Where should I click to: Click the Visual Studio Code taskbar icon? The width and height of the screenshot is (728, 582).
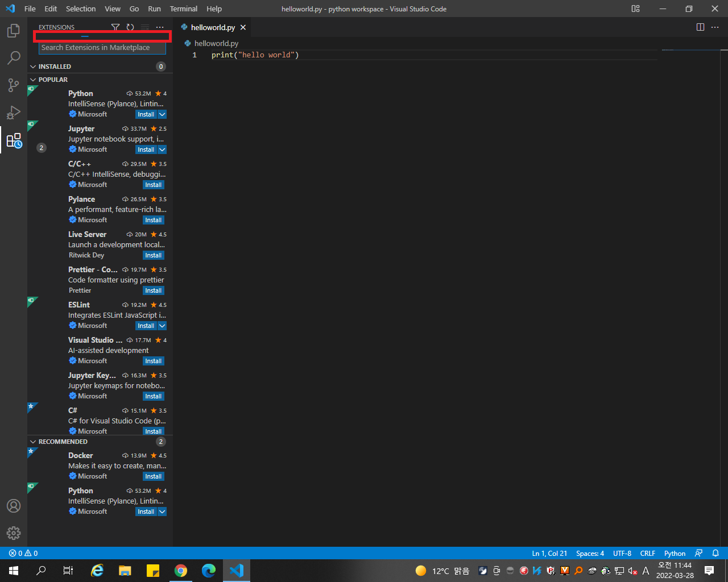237,571
